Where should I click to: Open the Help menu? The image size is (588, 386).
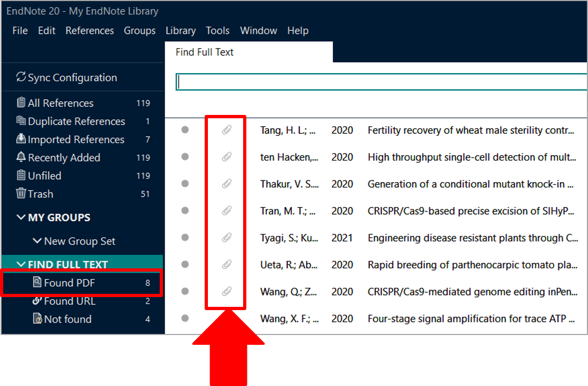coord(298,30)
